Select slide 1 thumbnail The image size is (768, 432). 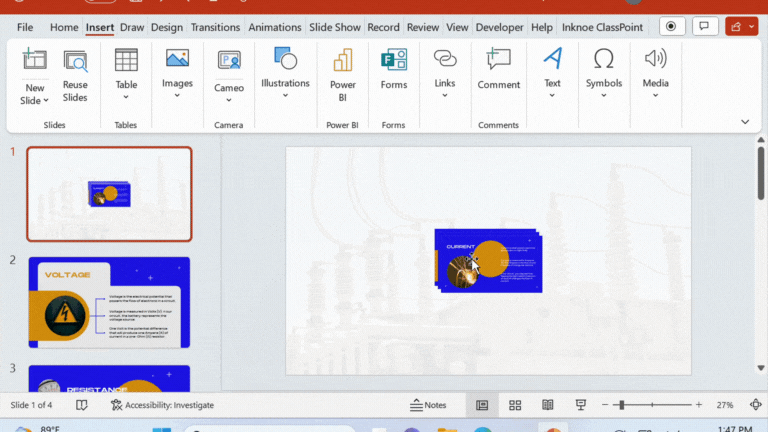click(109, 194)
